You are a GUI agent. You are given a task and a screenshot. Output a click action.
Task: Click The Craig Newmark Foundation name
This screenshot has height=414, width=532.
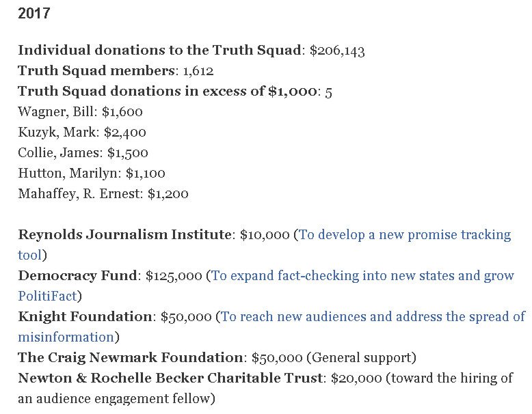(131, 357)
